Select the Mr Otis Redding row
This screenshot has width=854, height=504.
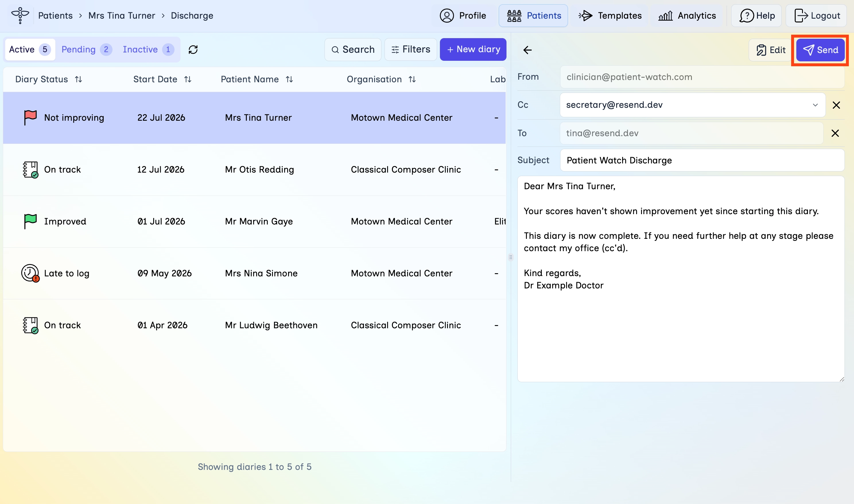click(x=254, y=169)
